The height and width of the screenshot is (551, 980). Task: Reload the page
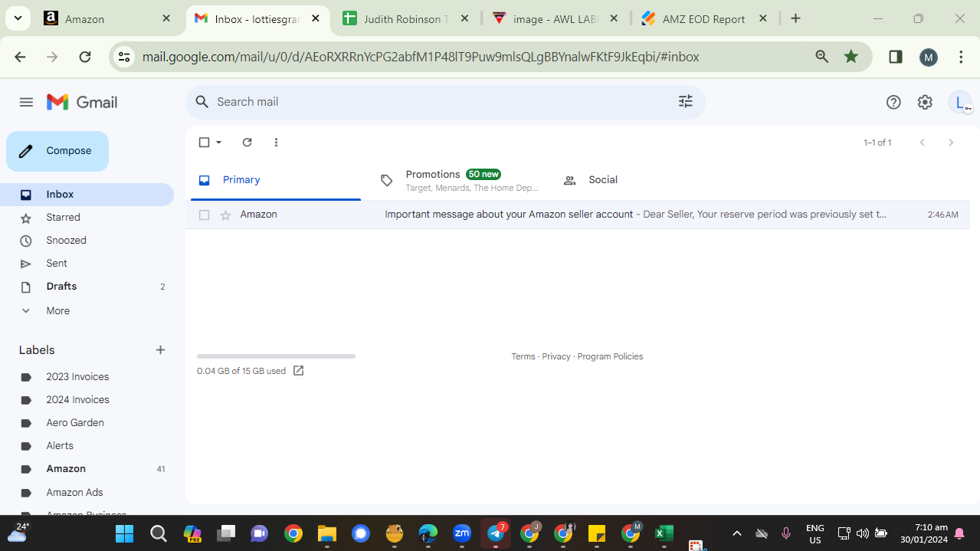tap(85, 57)
